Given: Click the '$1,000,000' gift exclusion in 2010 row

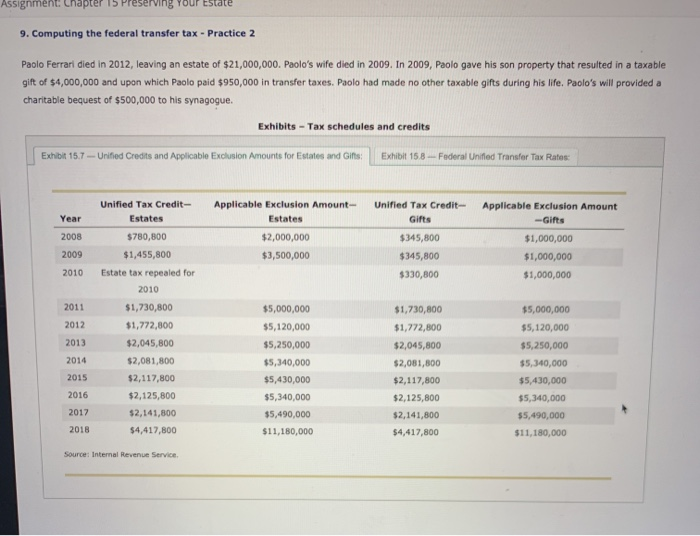Looking at the screenshot, I should [547, 275].
